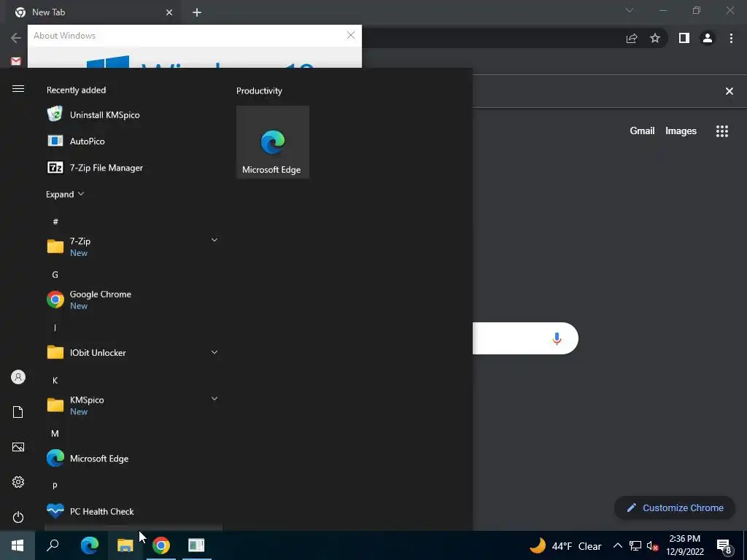
Task: Click the Power button in Start
Action: [x=18, y=517]
